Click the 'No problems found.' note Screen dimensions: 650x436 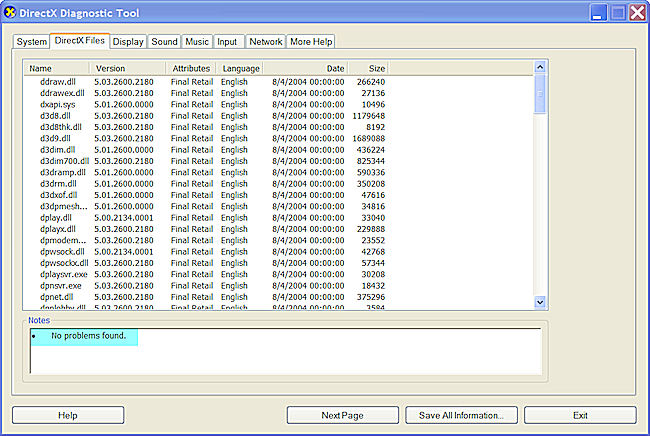click(88, 336)
